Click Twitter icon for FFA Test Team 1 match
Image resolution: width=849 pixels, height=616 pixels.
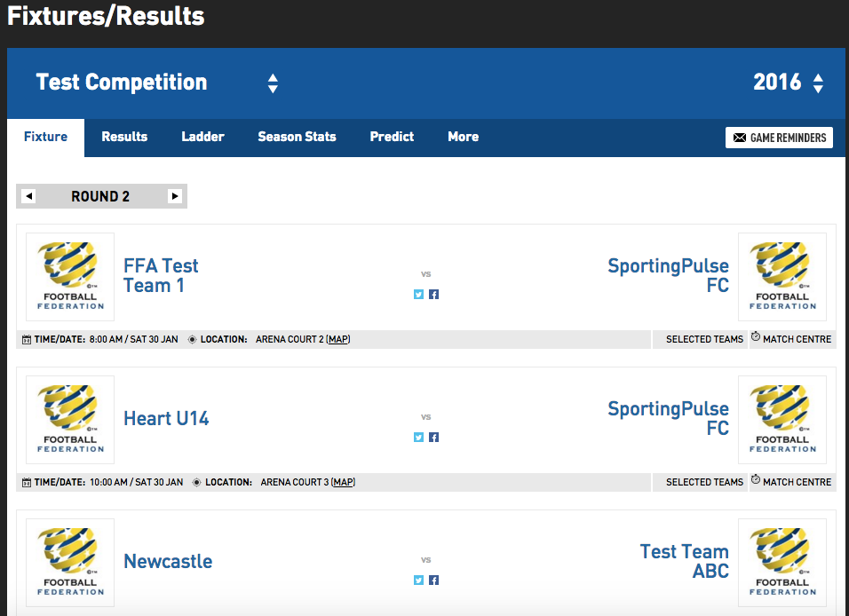[x=418, y=295]
